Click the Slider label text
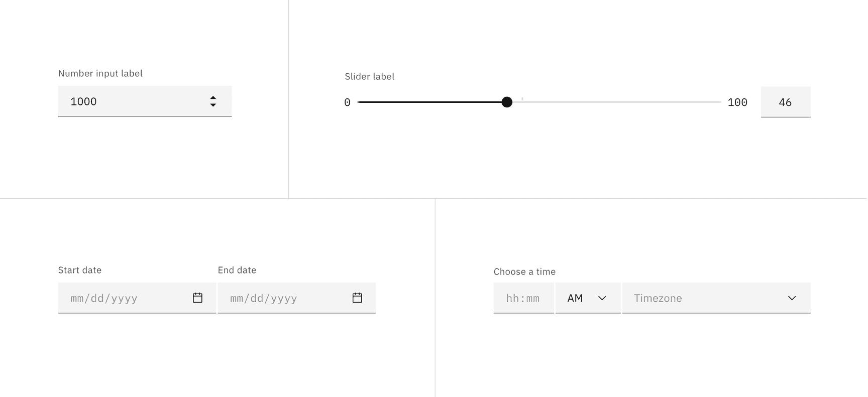The width and height of the screenshot is (868, 397). point(369,76)
